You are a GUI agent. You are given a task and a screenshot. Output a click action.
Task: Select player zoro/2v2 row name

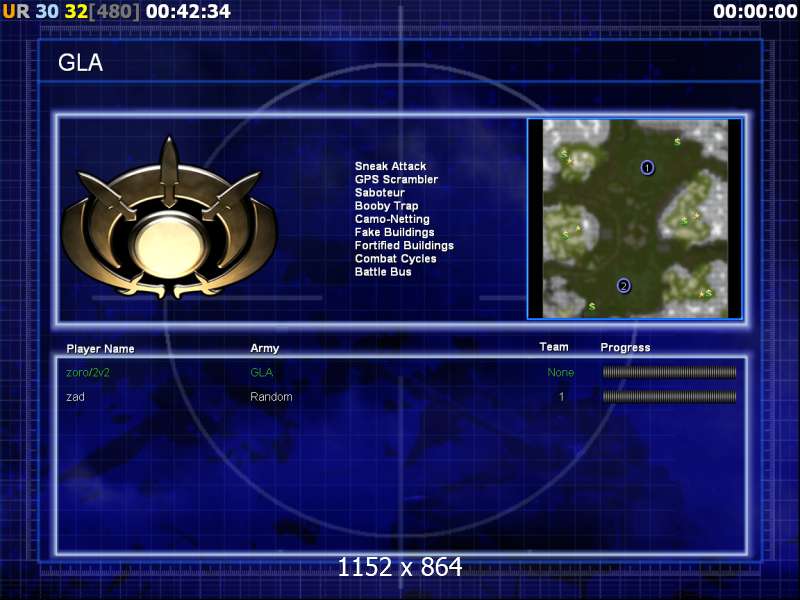click(x=88, y=372)
